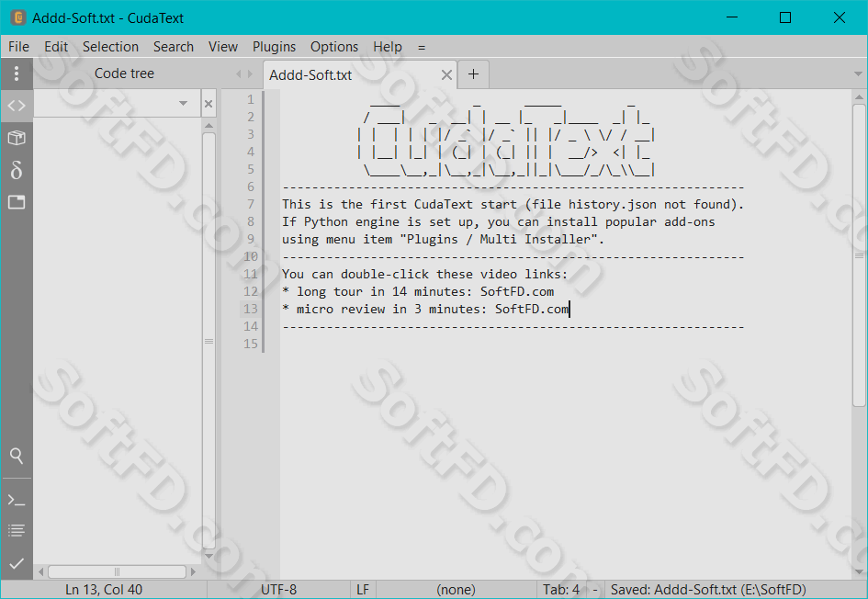Open the Project Manager box icon
This screenshot has width=868, height=599.
[17, 137]
